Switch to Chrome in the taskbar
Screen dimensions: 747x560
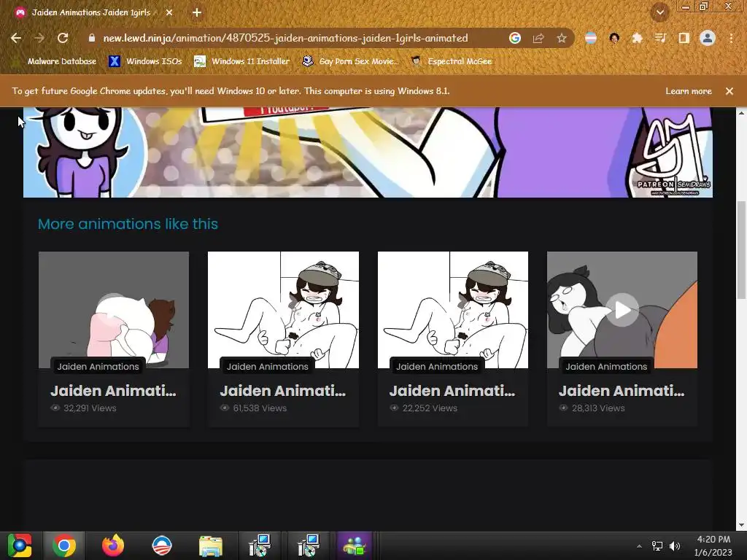[x=64, y=545]
